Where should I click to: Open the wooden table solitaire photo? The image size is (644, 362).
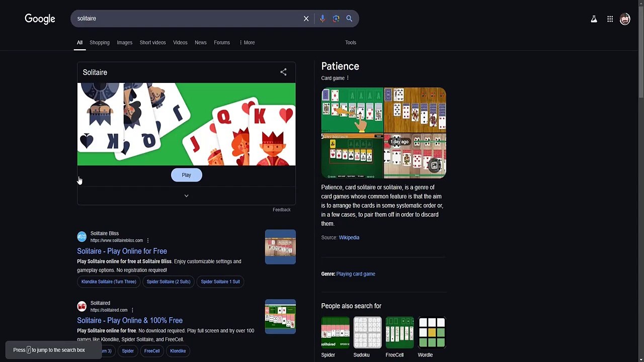click(415, 110)
